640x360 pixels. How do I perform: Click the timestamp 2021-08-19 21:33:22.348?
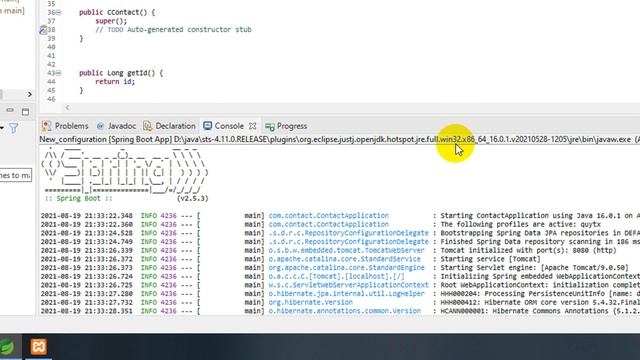[x=87, y=216]
